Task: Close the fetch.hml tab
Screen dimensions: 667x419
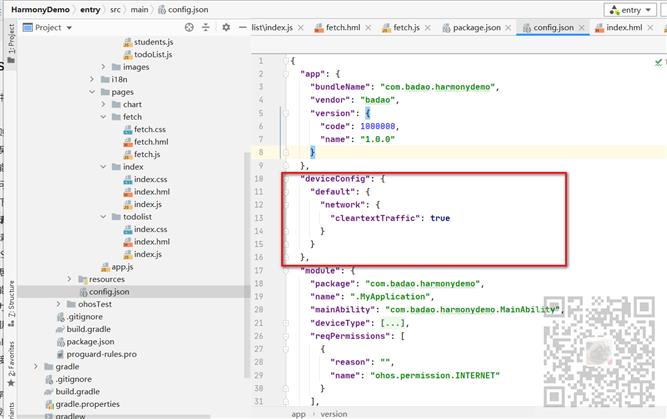Action: (x=368, y=28)
